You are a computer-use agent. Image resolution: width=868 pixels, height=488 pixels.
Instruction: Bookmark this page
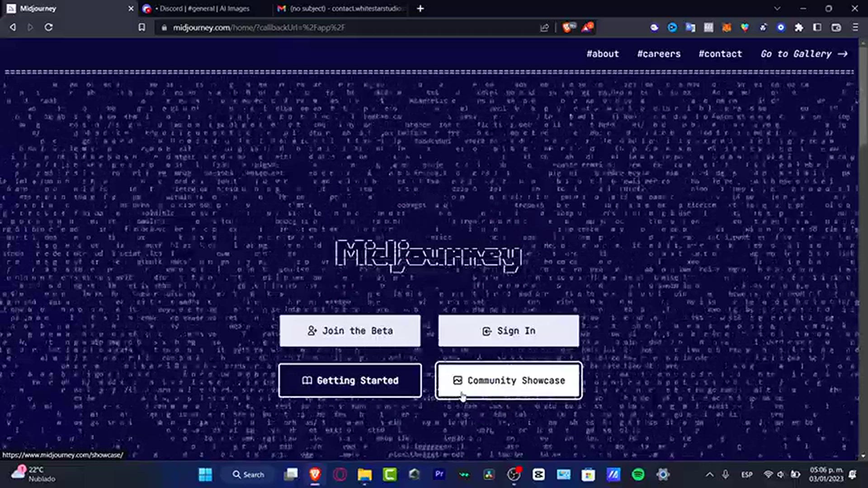(142, 28)
